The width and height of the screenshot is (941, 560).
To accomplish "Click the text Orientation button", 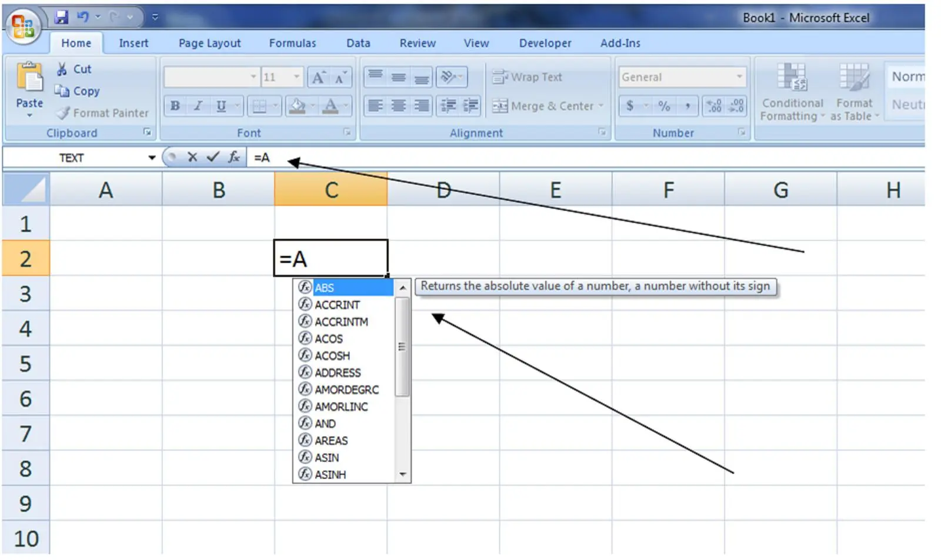I will pyautogui.click(x=451, y=77).
